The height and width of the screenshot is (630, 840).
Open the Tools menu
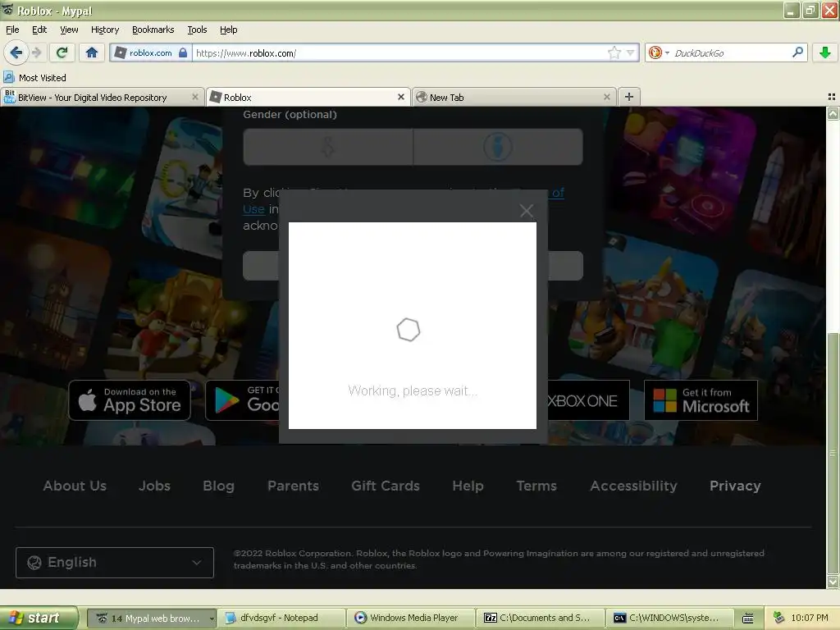coord(197,30)
